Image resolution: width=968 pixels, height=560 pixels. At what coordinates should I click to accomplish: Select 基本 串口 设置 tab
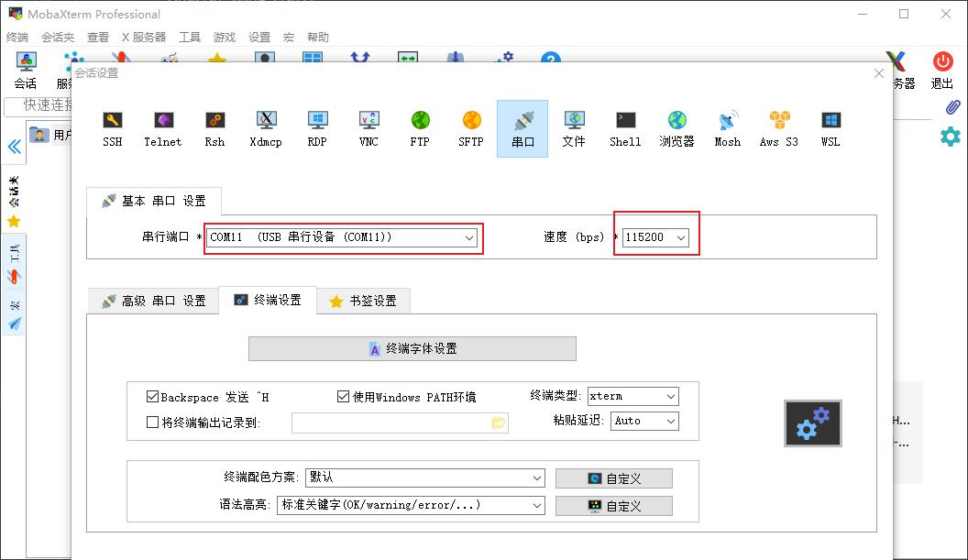(x=153, y=201)
